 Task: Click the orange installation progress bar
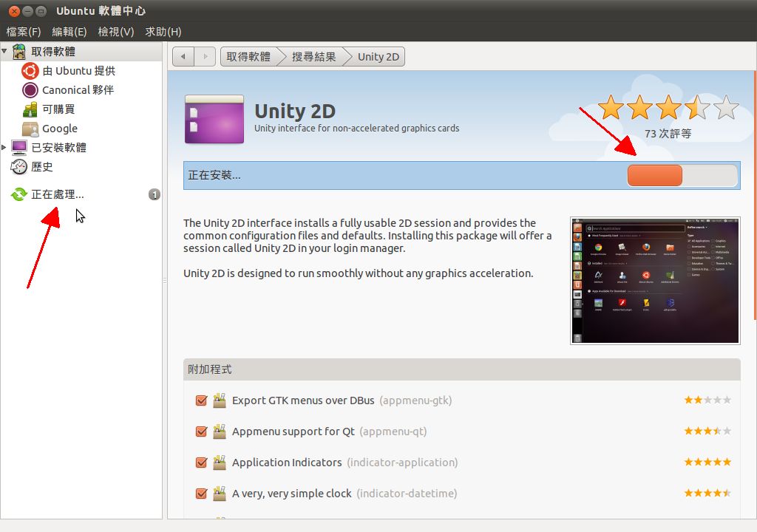click(x=682, y=175)
